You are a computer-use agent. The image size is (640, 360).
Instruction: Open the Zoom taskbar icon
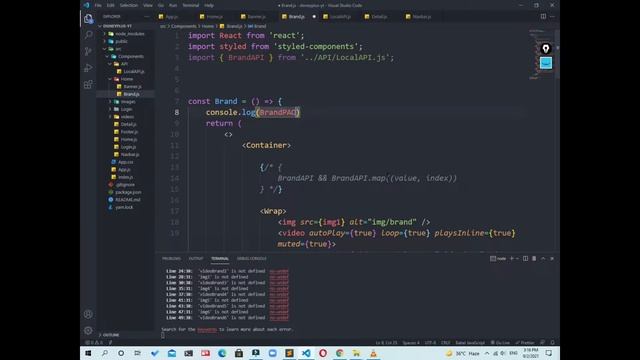click(x=272, y=353)
